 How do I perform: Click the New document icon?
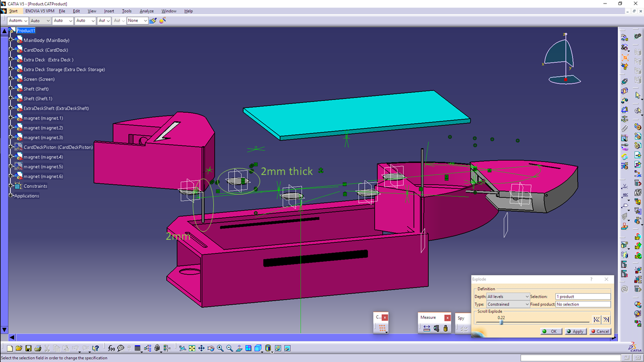(10, 348)
